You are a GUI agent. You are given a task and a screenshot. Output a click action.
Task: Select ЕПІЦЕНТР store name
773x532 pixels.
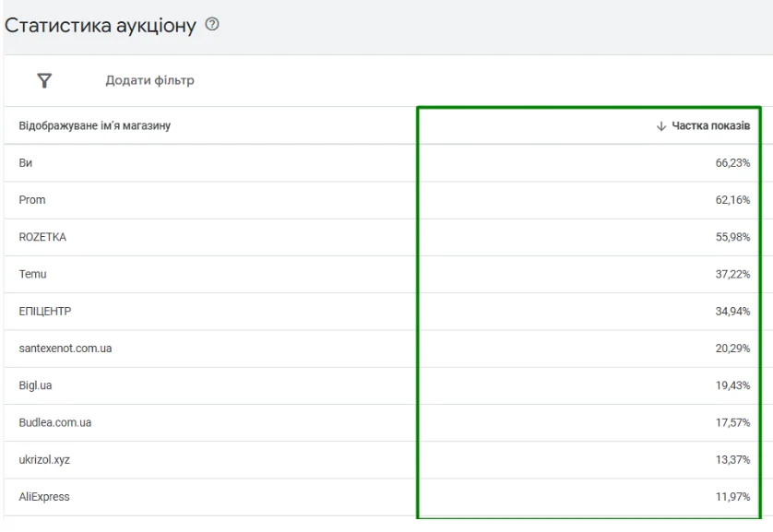tap(45, 312)
